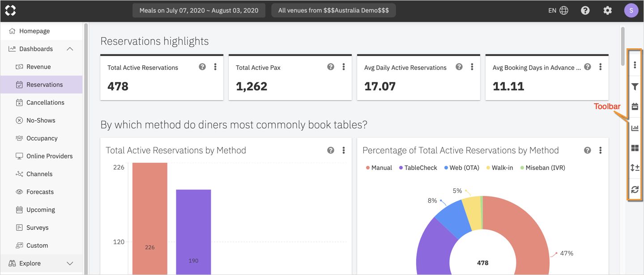Image resolution: width=644 pixels, height=275 pixels.
Task: Click the bar chart toolbar icon
Action: click(x=635, y=128)
